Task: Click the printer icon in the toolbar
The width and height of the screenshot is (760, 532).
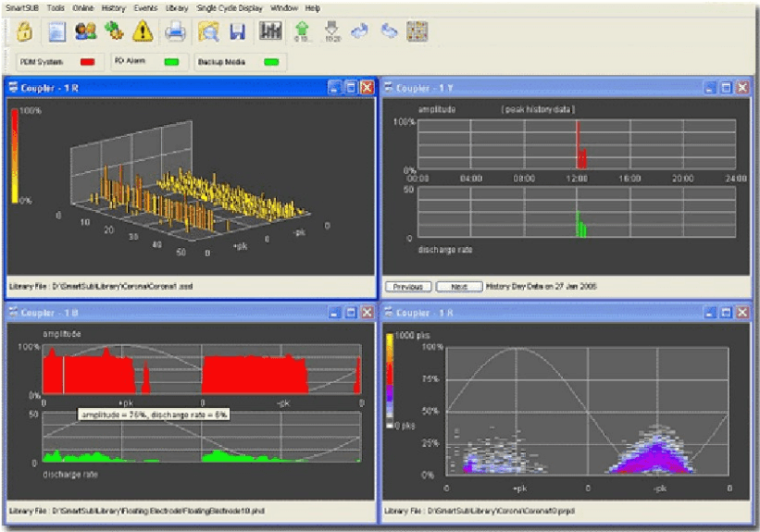Action: pyautogui.click(x=175, y=31)
